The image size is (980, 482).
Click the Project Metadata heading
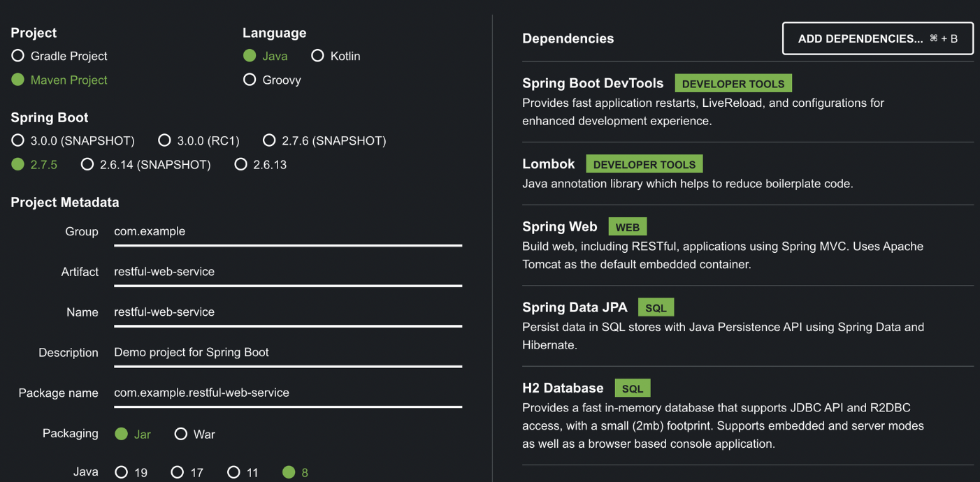65,203
